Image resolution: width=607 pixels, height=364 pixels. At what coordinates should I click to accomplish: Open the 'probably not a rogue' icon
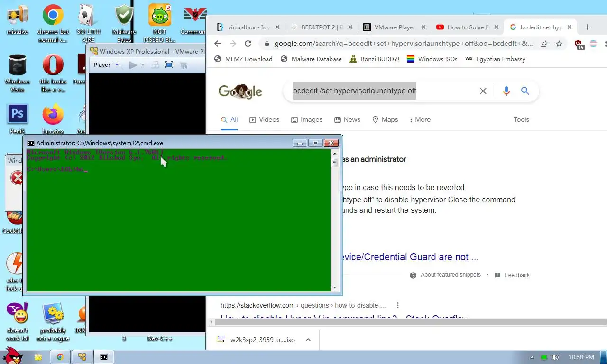click(53, 322)
